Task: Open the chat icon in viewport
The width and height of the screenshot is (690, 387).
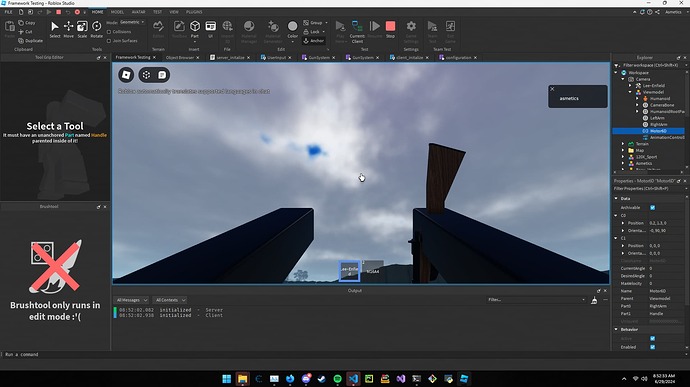Action: [162, 75]
